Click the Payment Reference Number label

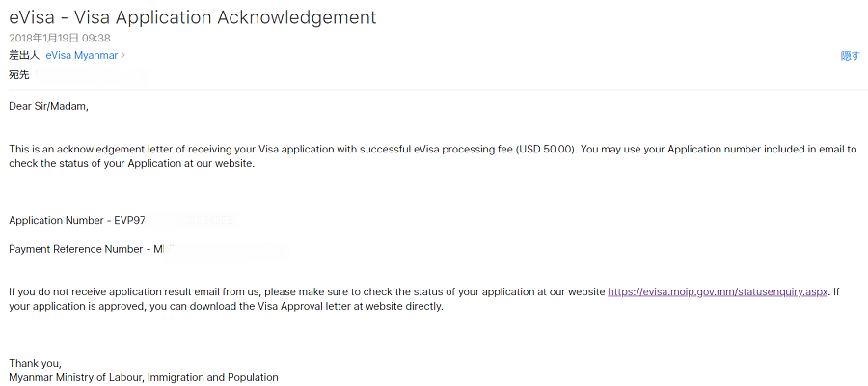click(x=77, y=250)
